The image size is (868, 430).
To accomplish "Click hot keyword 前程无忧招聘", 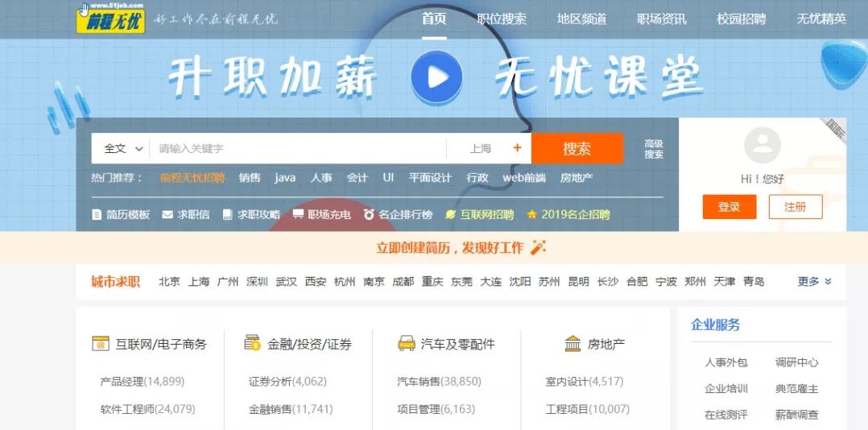I will coord(192,178).
